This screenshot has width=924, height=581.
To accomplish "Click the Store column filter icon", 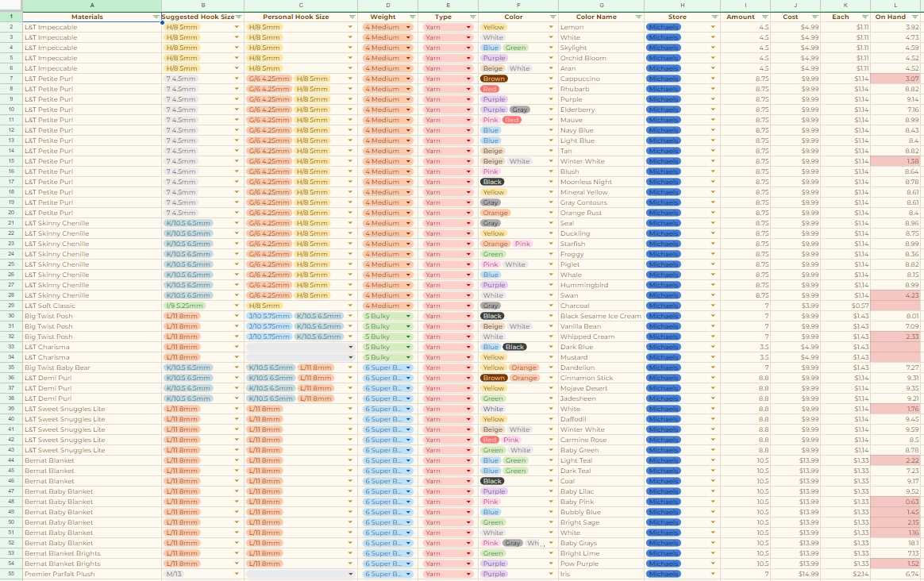I will [x=715, y=17].
